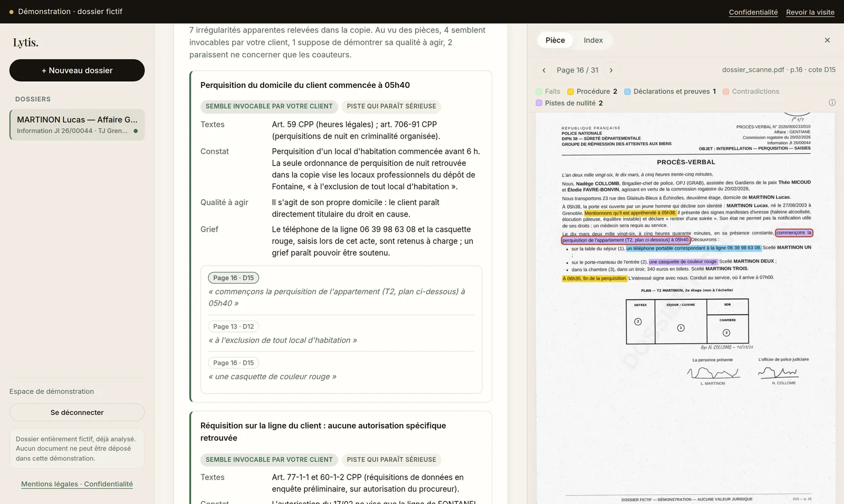844x504 pixels.
Task: Click first 'SEMBLE INVOCABLE PAR VOTRE CLIENT' badge
Action: click(269, 106)
